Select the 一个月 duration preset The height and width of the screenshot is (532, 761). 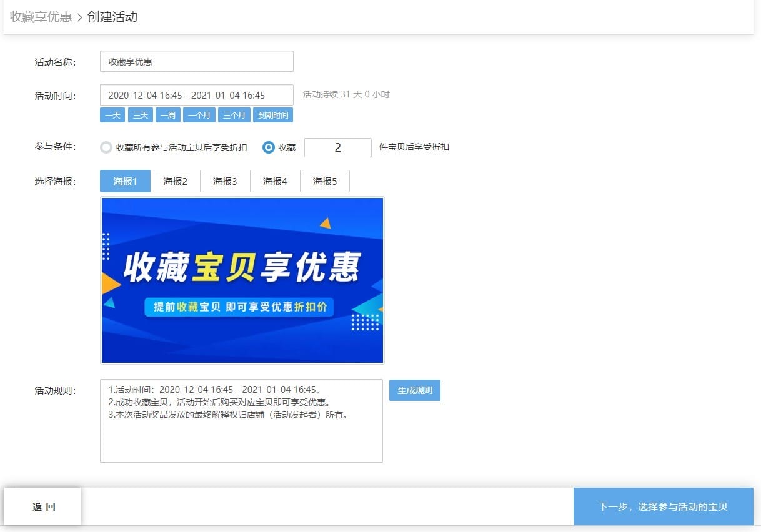click(x=199, y=115)
